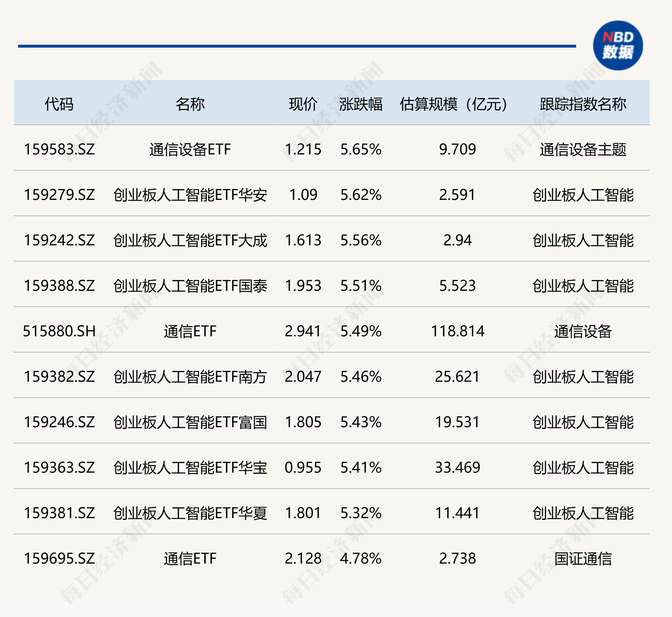Click the 名称 column header

click(x=190, y=104)
